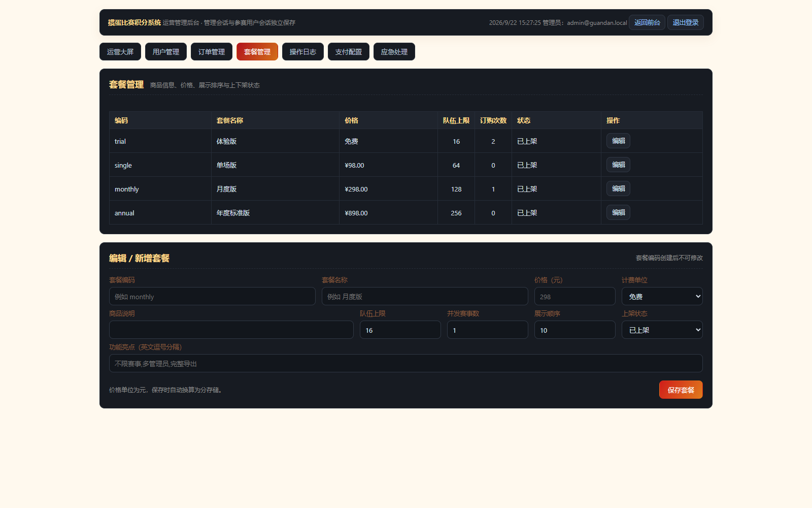Go to 订单管理 tab
Viewport: 812px width, 508px height.
tap(212, 52)
